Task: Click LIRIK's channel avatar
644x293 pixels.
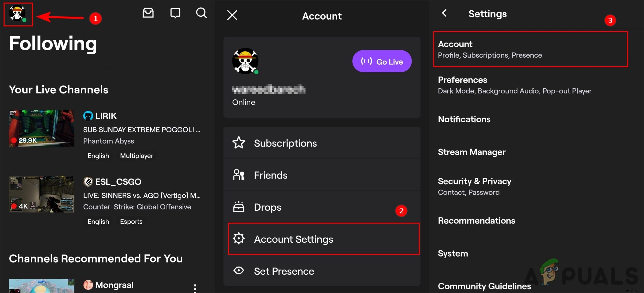Action: (x=88, y=116)
